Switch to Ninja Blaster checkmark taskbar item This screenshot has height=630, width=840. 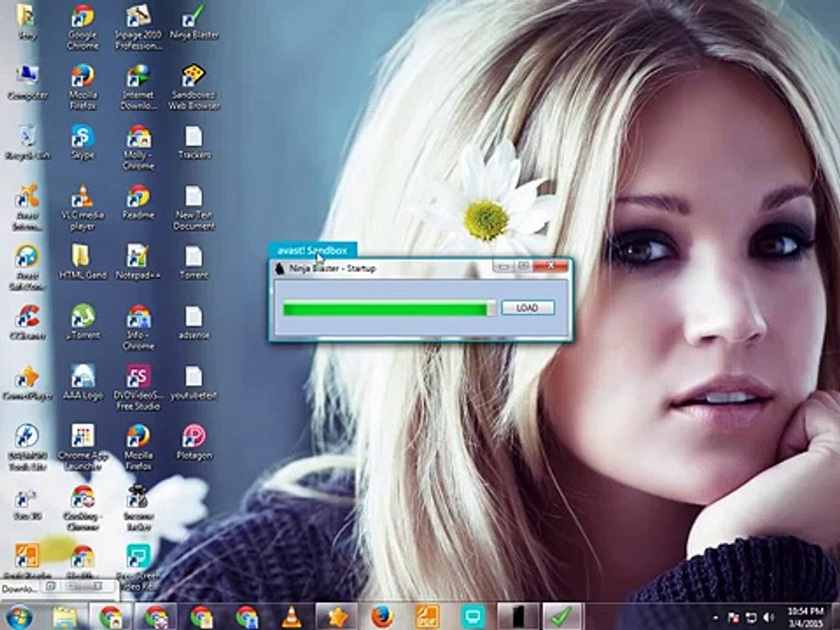click(561, 617)
